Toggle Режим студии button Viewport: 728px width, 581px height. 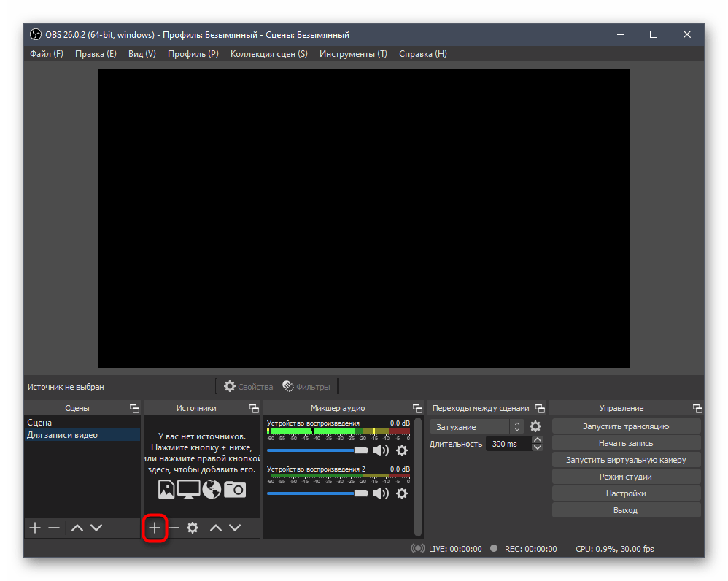coord(626,477)
